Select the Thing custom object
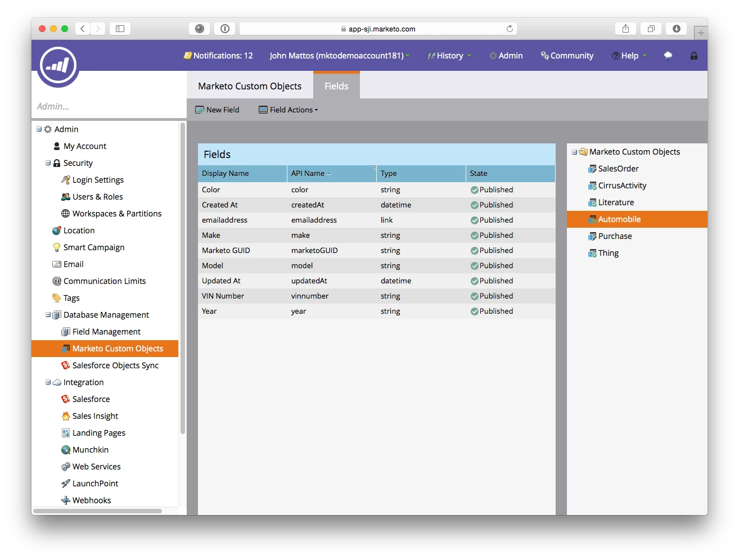Image resolution: width=739 pixels, height=560 pixels. (x=608, y=253)
